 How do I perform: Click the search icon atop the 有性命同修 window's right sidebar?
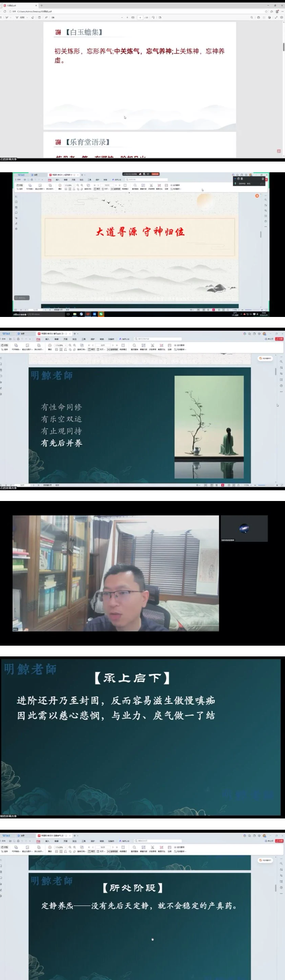(281, 361)
